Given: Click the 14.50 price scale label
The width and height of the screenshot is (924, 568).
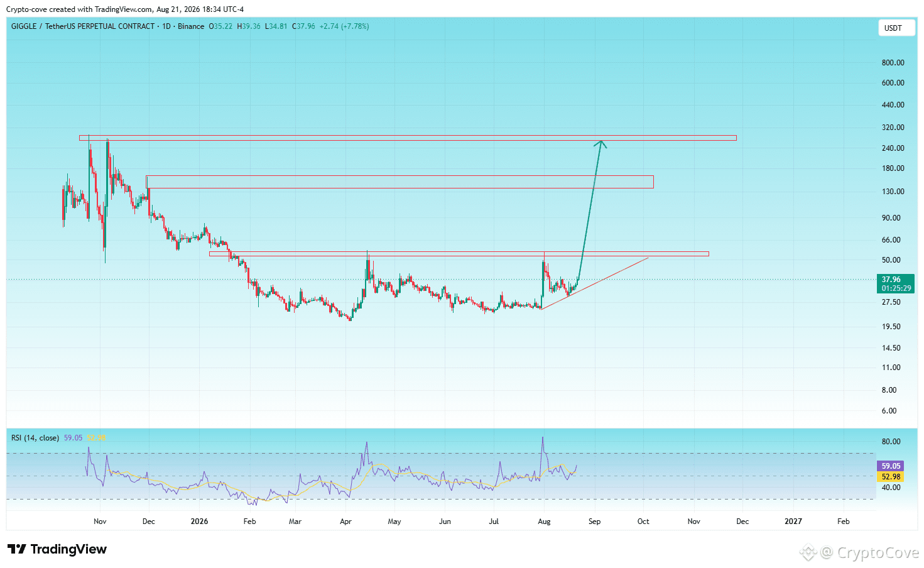Looking at the screenshot, I should (x=891, y=348).
